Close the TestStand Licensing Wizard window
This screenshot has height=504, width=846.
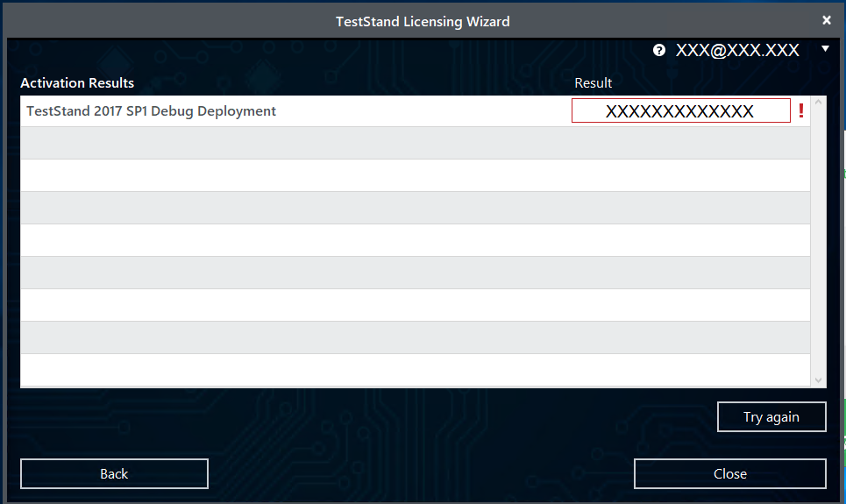[827, 20]
